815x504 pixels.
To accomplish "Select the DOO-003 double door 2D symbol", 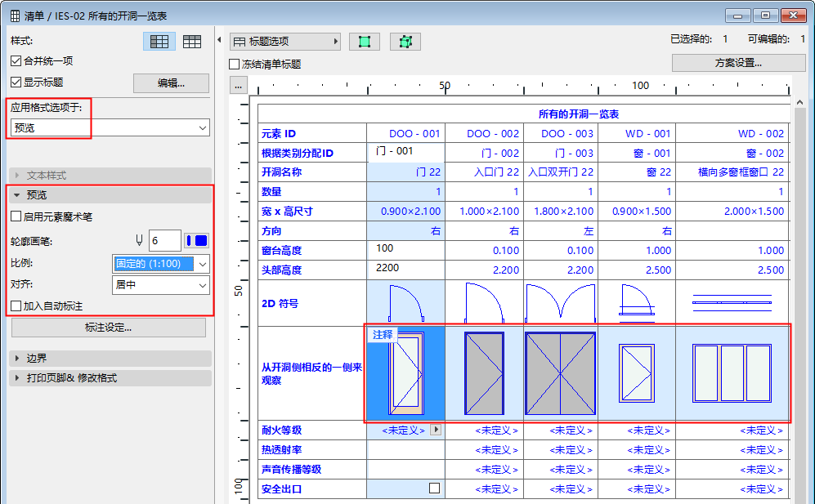I will pos(561,303).
